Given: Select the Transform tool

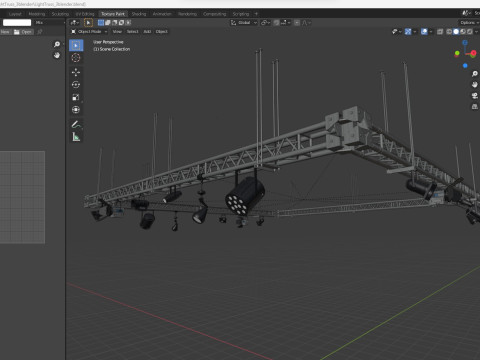Looking at the screenshot, I should [x=76, y=110].
